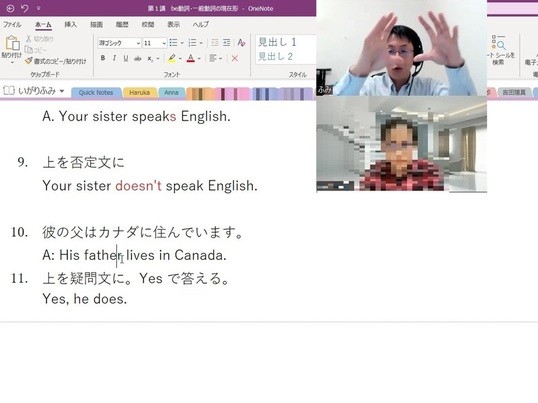Click the numbered list icon
Screen dimensions: 538x403
tap(192, 43)
